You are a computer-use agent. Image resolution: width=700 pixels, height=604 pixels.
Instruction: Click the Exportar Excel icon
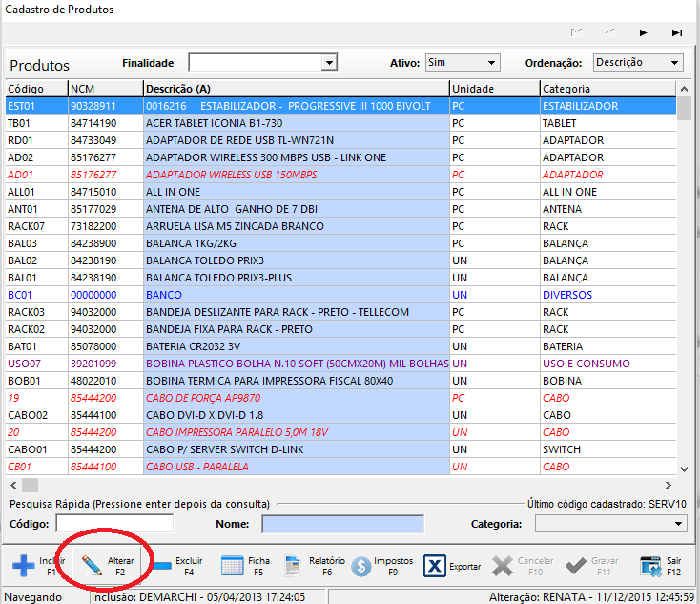(434, 566)
